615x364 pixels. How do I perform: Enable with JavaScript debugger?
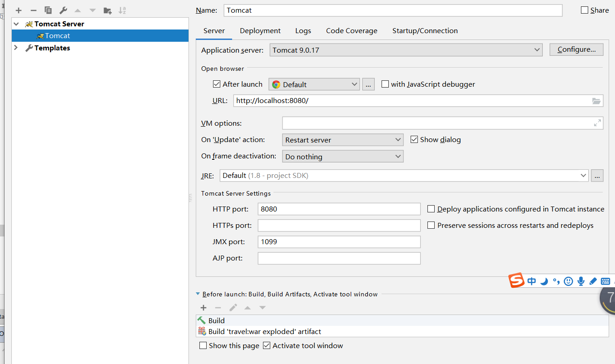pyautogui.click(x=385, y=84)
